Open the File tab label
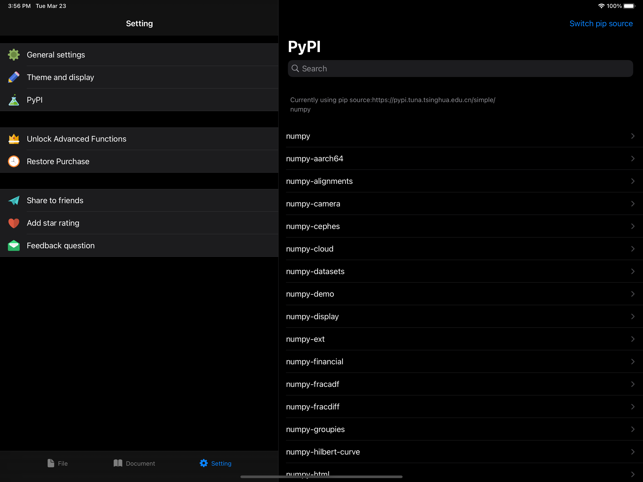This screenshot has width=643, height=482. click(63, 464)
